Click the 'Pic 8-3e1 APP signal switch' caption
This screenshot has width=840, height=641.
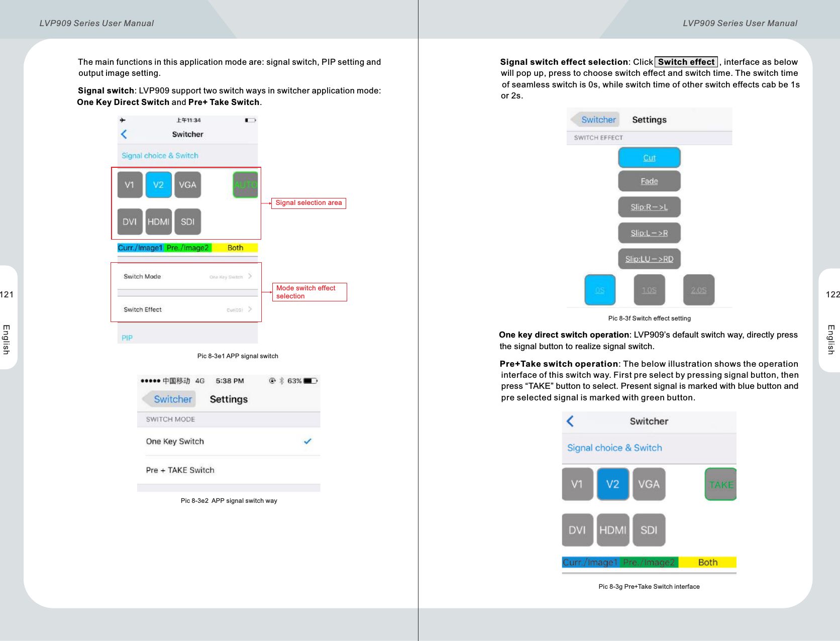238,356
